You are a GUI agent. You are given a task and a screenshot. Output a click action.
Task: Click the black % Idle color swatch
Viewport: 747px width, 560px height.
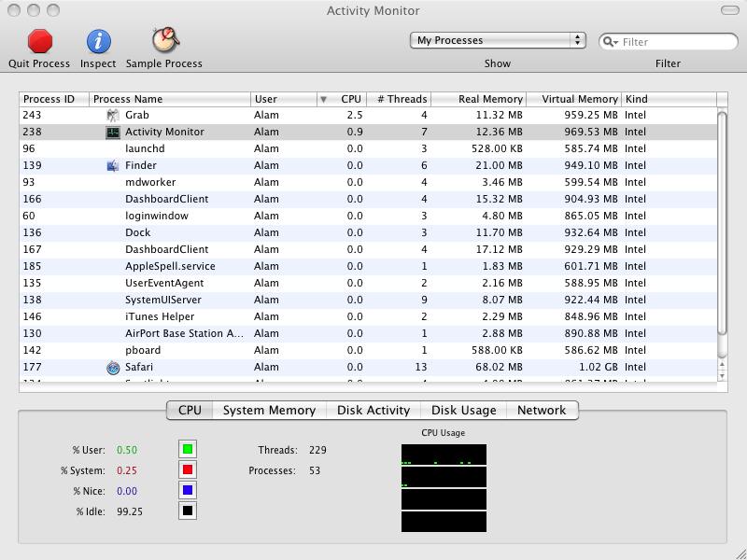coord(188,511)
